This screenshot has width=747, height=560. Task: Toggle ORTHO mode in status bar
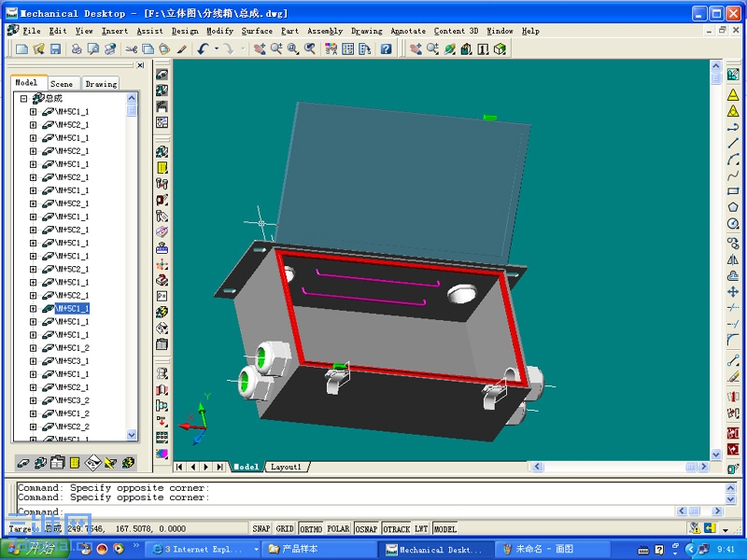[311, 528]
